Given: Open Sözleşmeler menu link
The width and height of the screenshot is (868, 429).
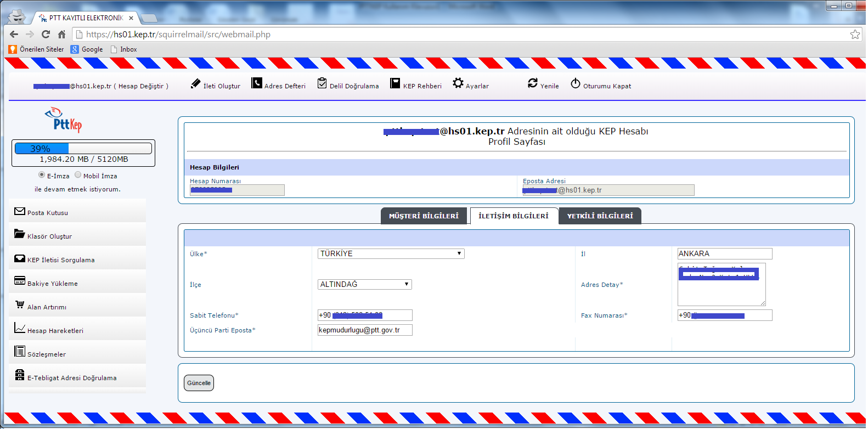Looking at the screenshot, I should pyautogui.click(x=47, y=354).
